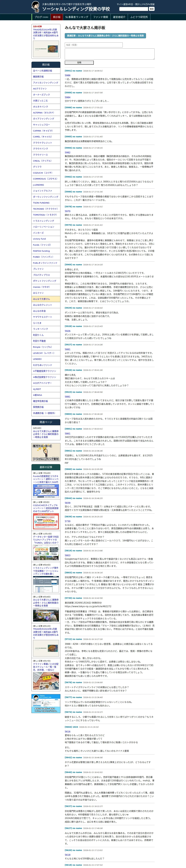Screen dimensions: 186x868
Task: Open victory fund board link
Action: 46,239
